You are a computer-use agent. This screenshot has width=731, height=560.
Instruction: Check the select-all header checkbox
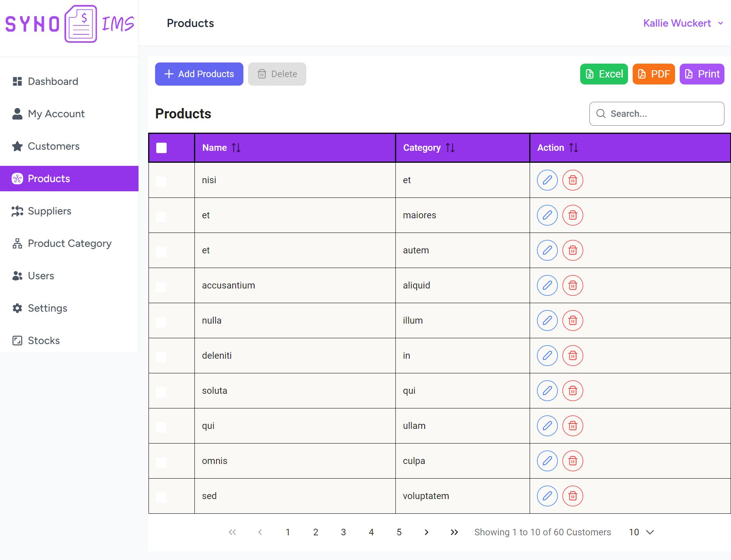tap(161, 148)
